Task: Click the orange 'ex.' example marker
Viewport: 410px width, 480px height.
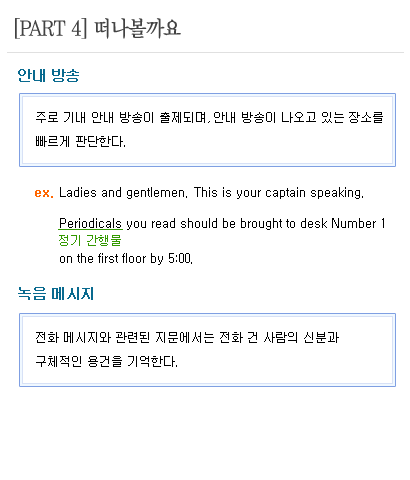Action: [x=44, y=193]
